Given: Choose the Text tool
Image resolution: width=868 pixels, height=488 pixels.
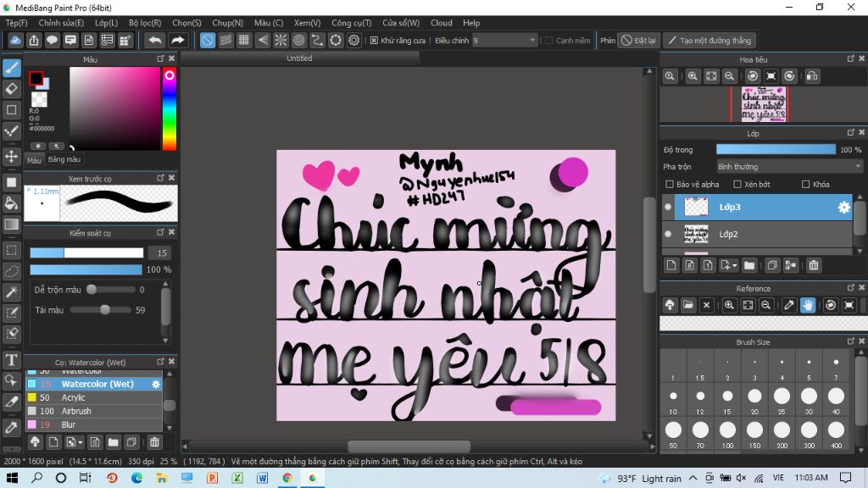Looking at the screenshot, I should coord(12,360).
